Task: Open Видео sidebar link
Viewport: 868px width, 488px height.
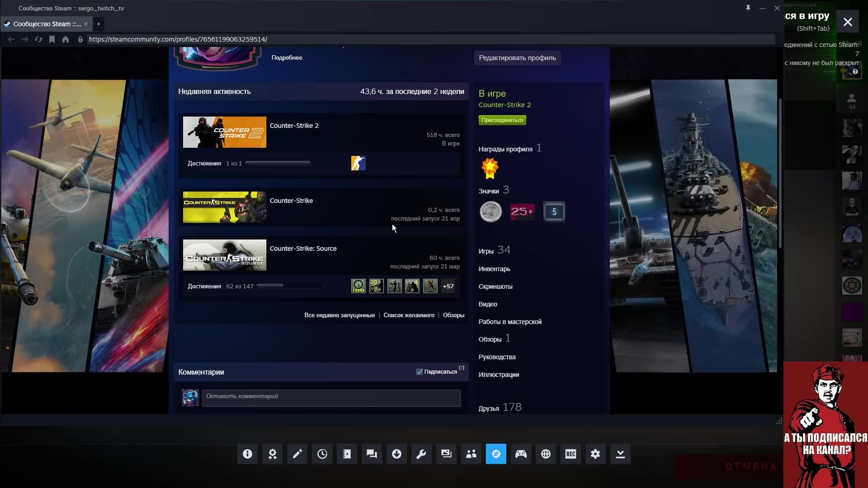Action: [x=488, y=304]
